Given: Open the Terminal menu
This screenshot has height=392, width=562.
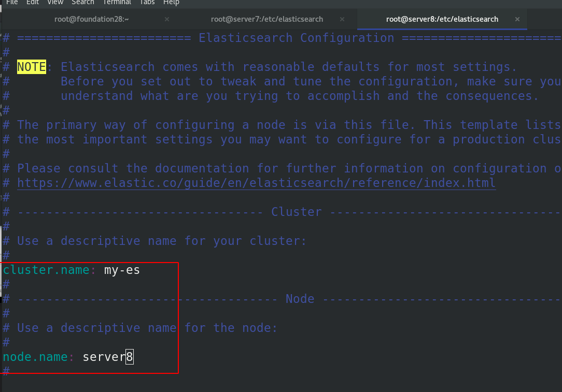Looking at the screenshot, I should [117, 2].
